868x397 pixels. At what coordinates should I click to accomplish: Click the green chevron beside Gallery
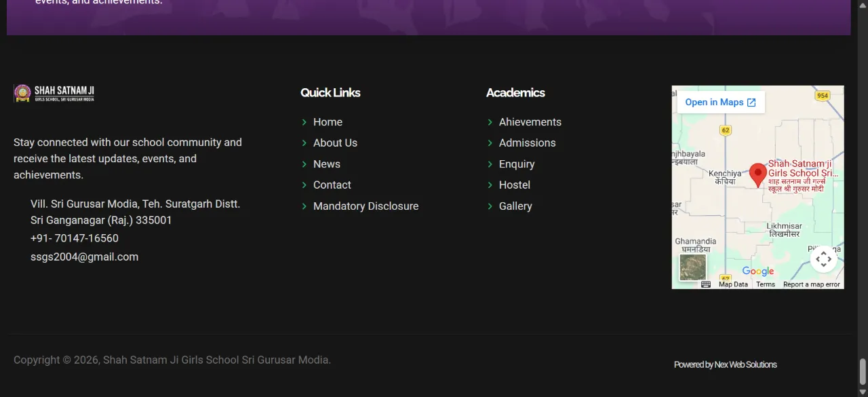(490, 206)
